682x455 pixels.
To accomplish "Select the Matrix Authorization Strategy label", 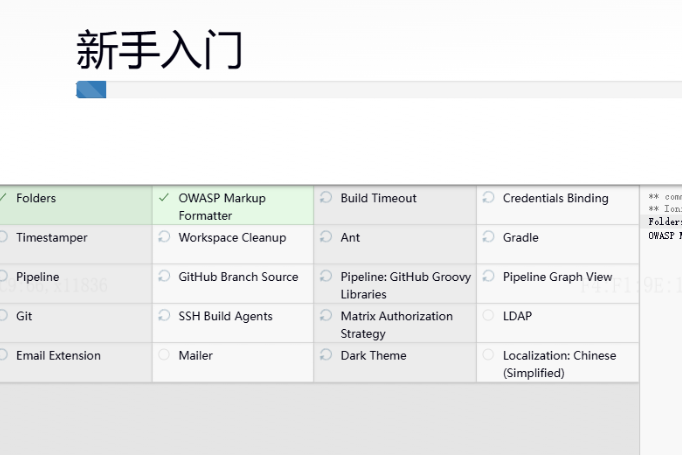I will coord(397,325).
